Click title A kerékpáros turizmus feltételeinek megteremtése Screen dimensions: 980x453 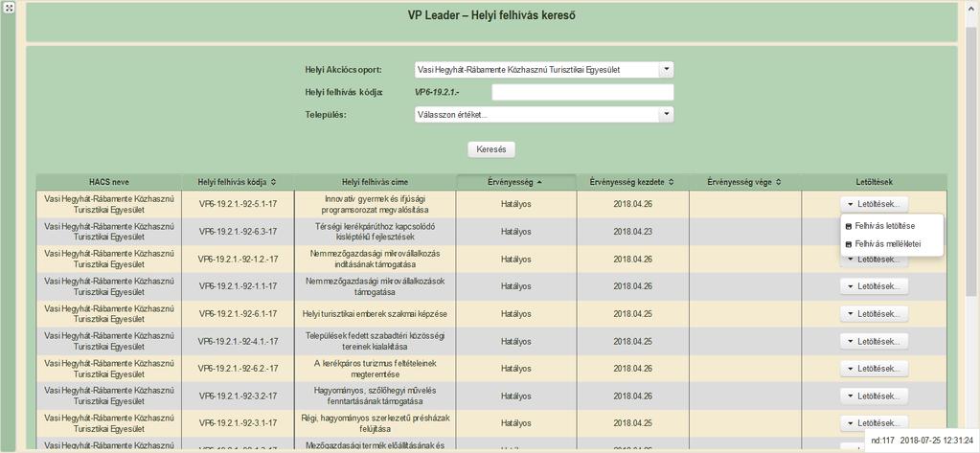(x=375, y=369)
